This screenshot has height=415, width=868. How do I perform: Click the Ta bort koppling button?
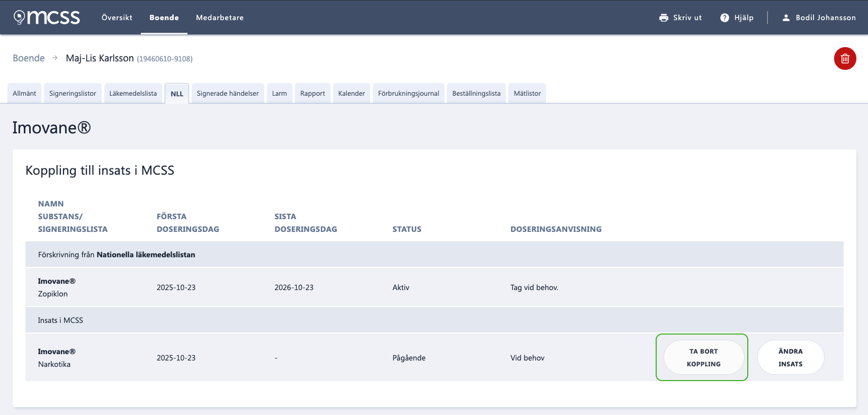point(704,357)
